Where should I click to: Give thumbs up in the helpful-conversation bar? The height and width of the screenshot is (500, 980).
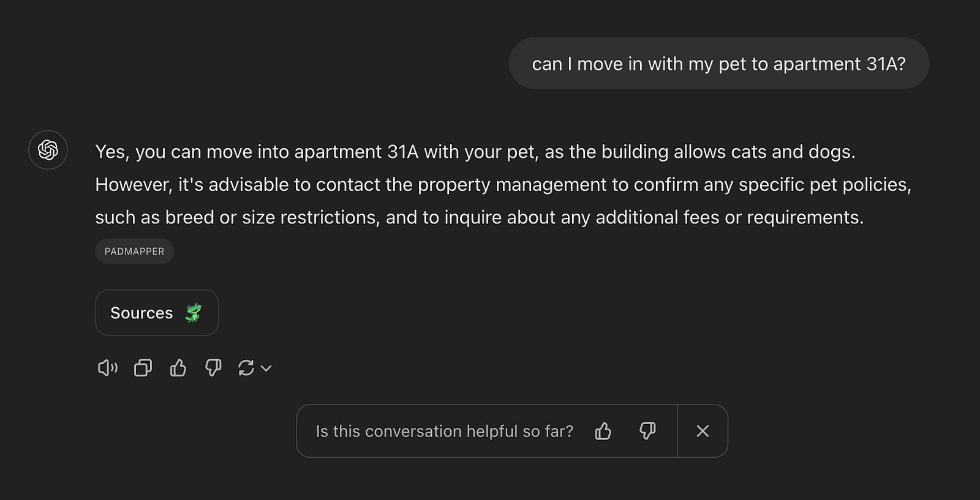pos(603,431)
